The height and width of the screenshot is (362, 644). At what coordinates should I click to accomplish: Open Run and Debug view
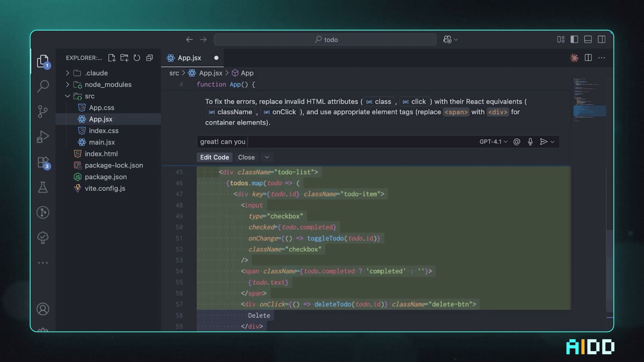tap(43, 136)
